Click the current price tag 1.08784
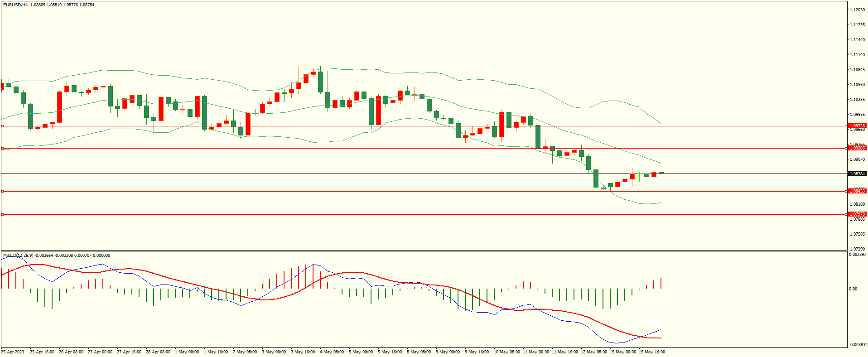This screenshot has width=868, height=357. pyautogui.click(x=857, y=174)
